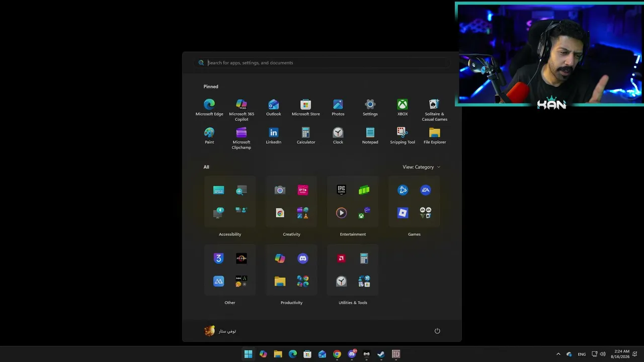Open Settings from pinned apps

[370, 108]
